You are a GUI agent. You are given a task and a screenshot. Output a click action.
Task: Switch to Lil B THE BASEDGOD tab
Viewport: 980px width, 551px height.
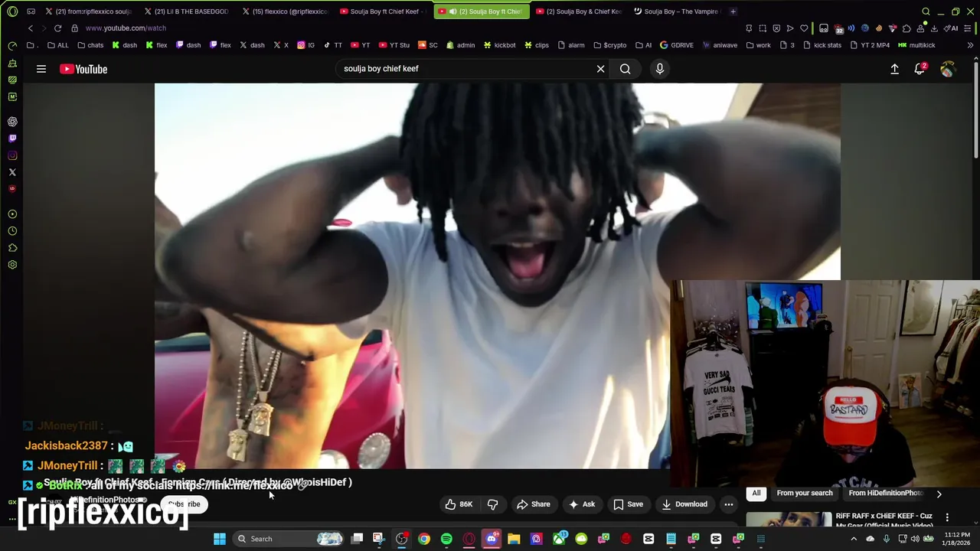click(x=186, y=11)
